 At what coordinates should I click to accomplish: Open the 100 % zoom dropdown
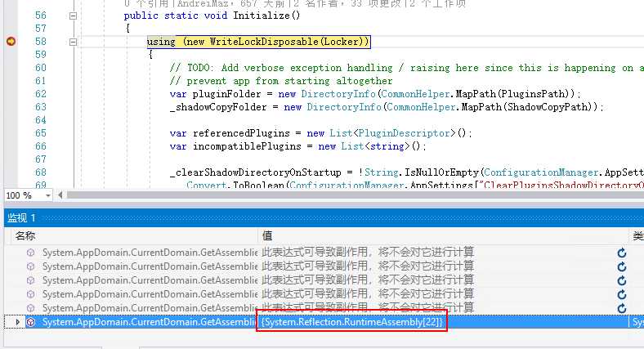(48, 195)
